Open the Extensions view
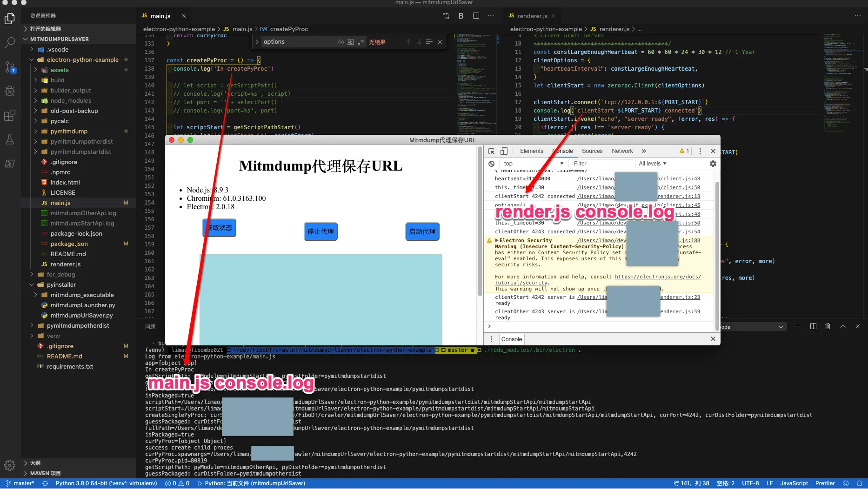This screenshot has height=489, width=868. [x=10, y=115]
